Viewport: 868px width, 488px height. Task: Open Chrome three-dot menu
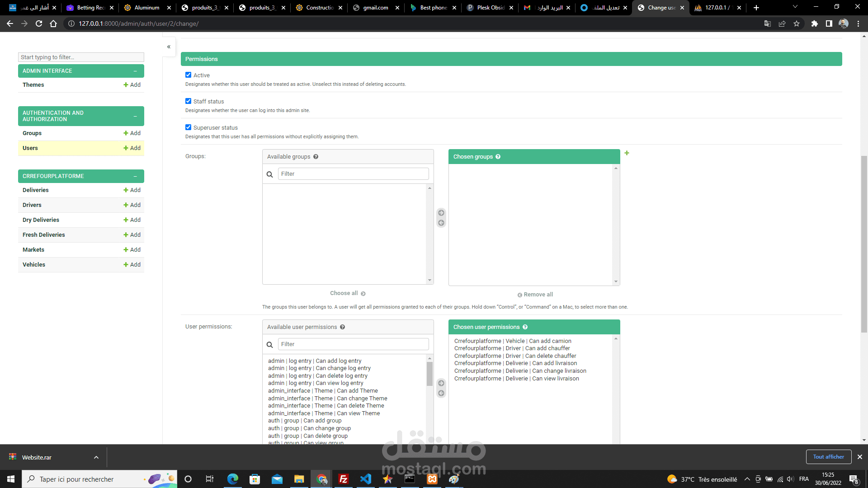(858, 23)
